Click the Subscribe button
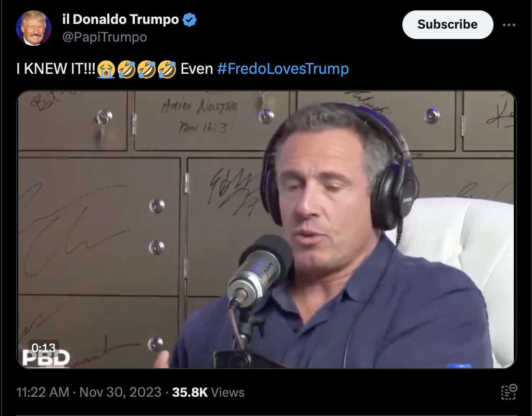This screenshot has height=416, width=532. (448, 24)
